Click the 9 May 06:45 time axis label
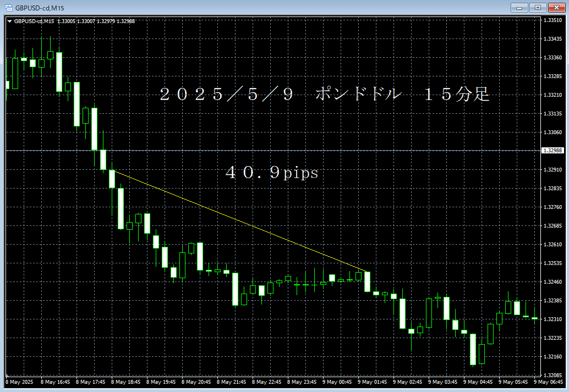Image resolution: width=569 pixels, height=392 pixels. [x=548, y=382]
